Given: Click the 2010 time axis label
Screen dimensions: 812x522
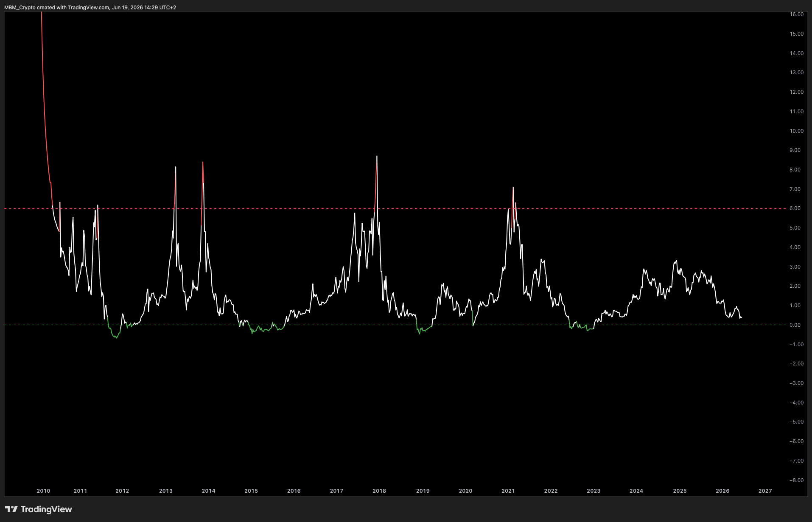Looking at the screenshot, I should [43, 491].
